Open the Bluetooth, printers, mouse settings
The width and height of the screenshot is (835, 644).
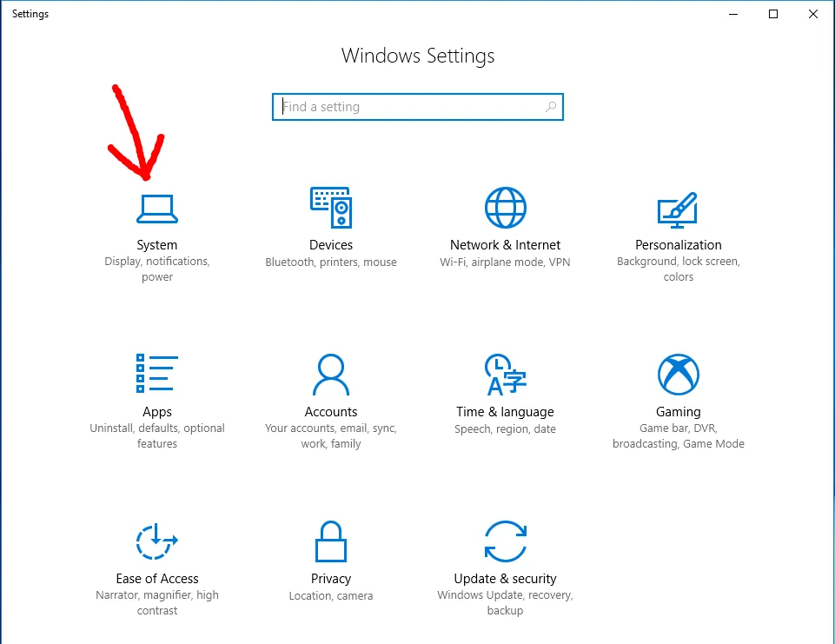tap(331, 261)
